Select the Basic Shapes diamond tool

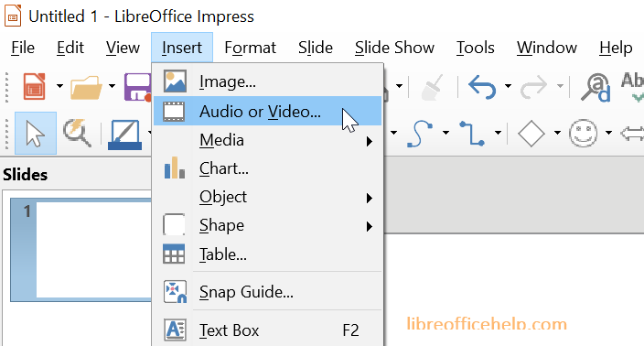tap(531, 133)
